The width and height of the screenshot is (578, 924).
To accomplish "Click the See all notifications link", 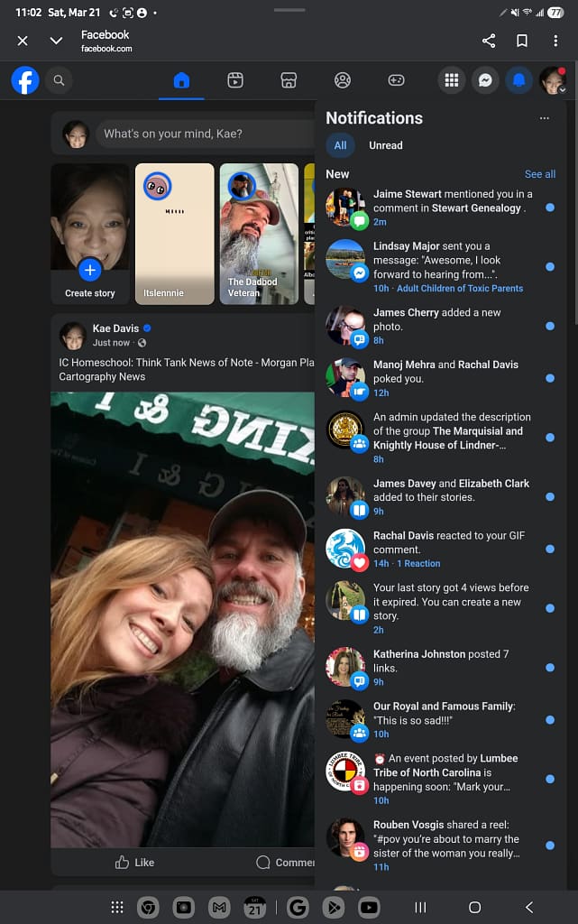I will pyautogui.click(x=540, y=174).
